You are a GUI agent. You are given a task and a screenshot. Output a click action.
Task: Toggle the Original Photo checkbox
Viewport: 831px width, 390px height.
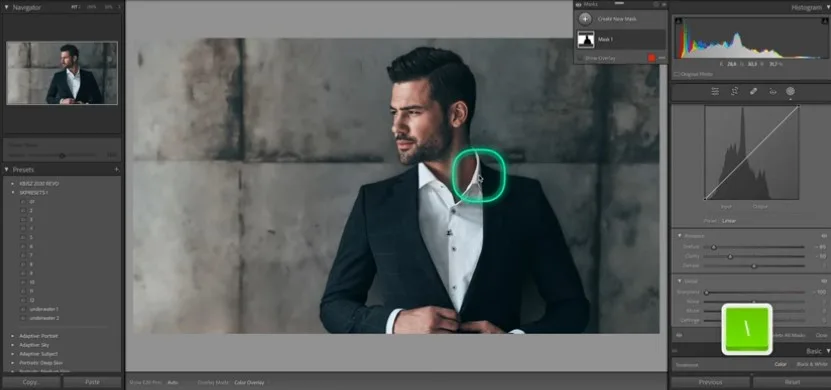click(x=676, y=74)
